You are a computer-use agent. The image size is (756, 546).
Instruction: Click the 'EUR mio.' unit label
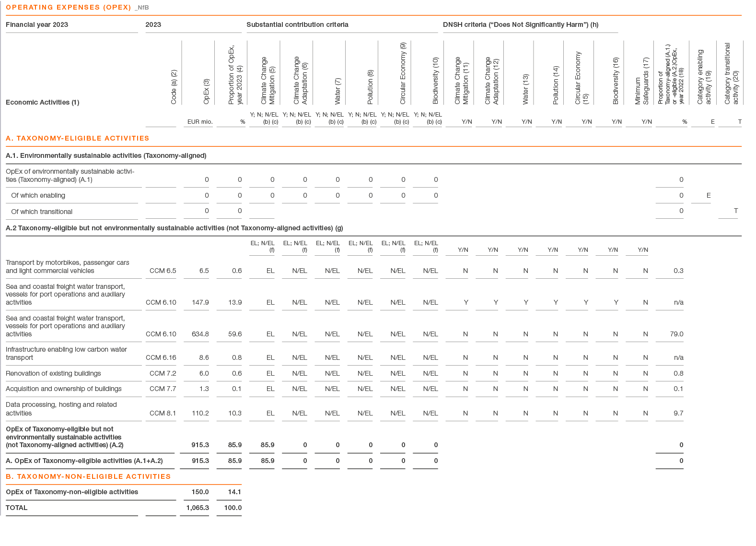[x=200, y=122]
